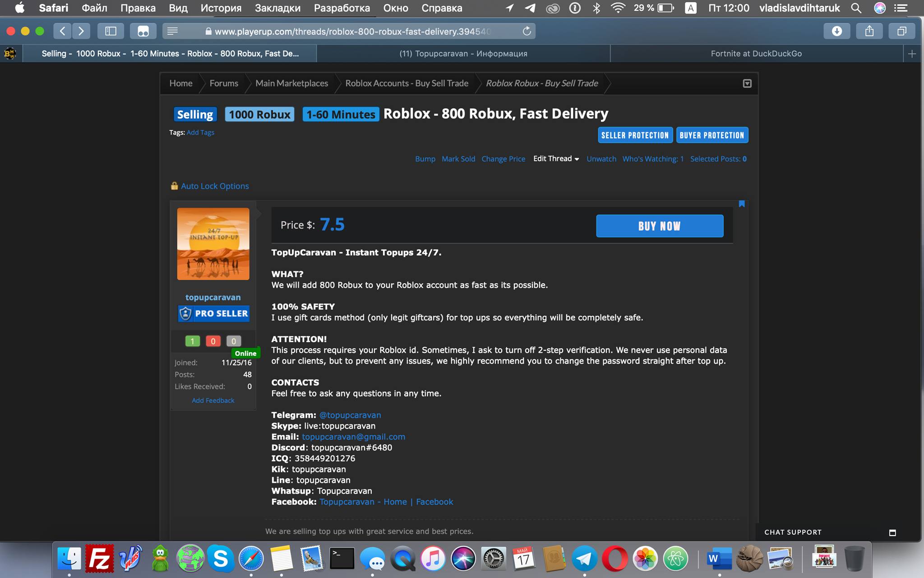924x578 pixels.
Task: Click the BUY NOW button
Action: [x=660, y=226]
